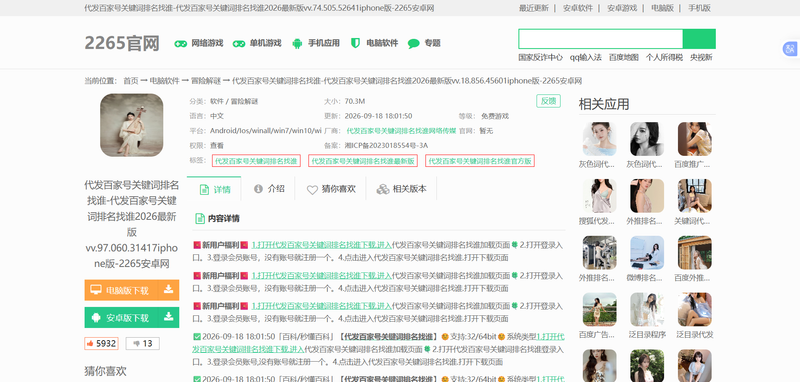Open 最近更新 in top bar
The image size is (800, 382).
tap(534, 8)
